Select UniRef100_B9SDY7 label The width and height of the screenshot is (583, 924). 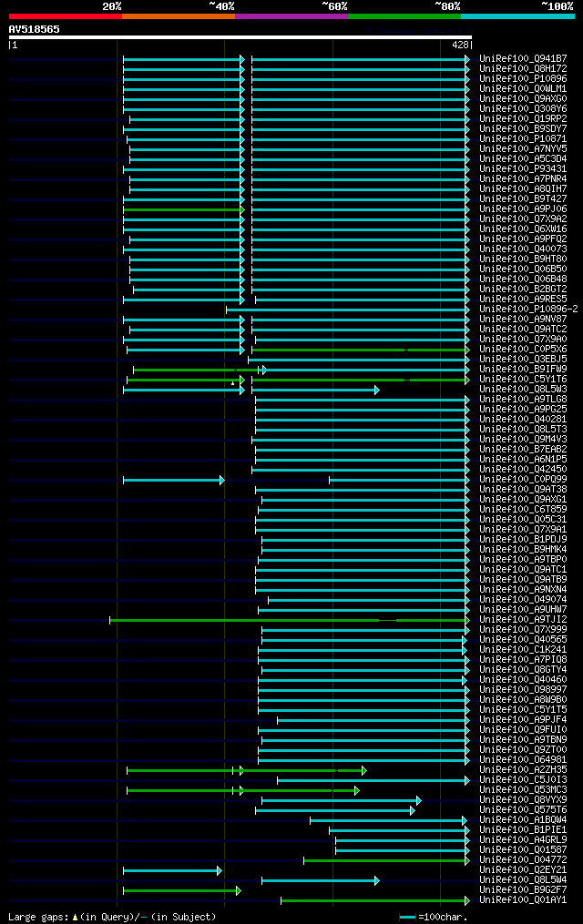[x=523, y=129]
